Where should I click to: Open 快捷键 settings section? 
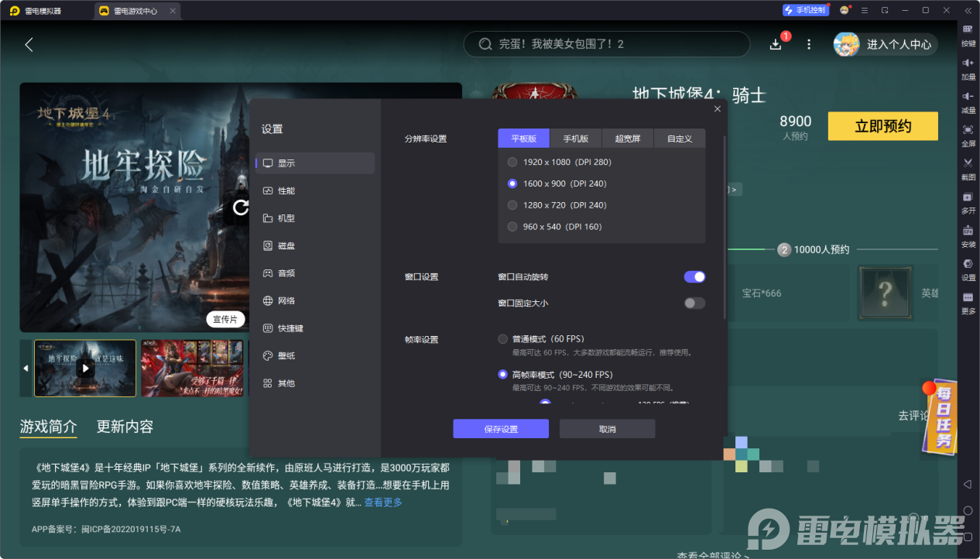[x=315, y=328]
